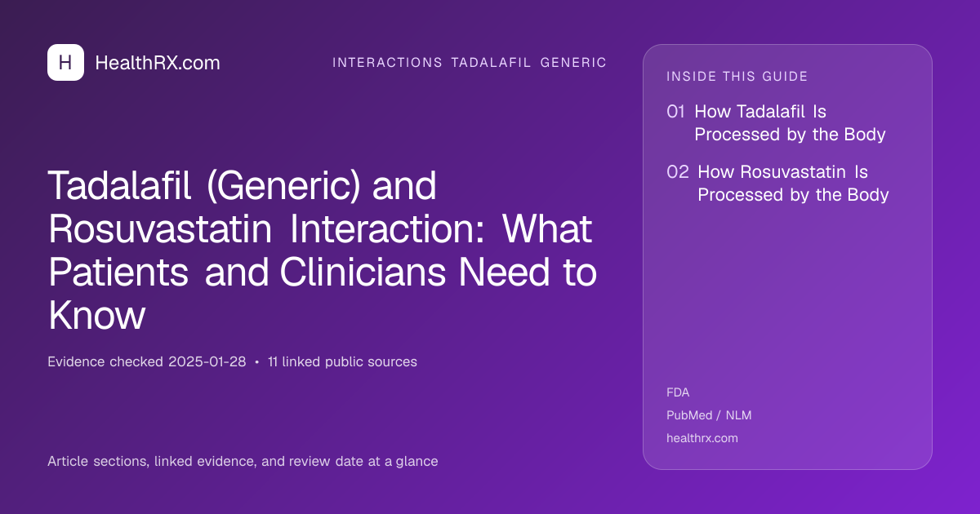Click the 'INSIDE THIS GUIDE' heading
Viewport: 980px width, 514px height.
point(737,77)
